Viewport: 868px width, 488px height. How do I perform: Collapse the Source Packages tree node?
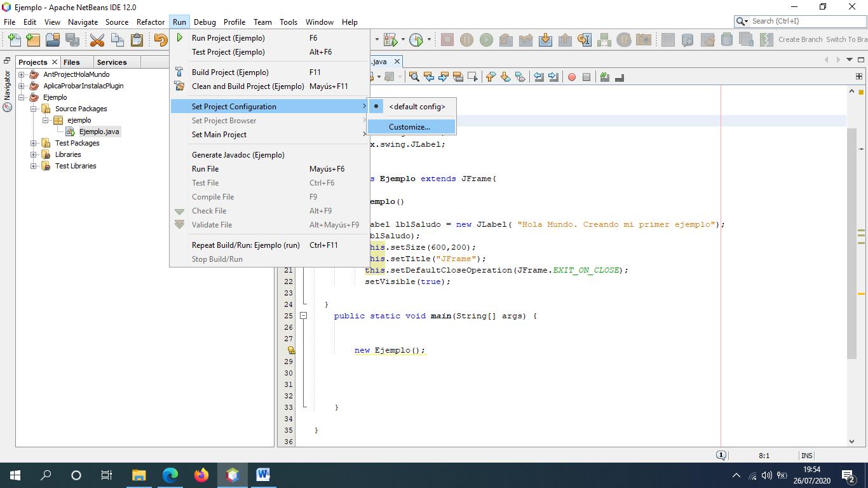(34, 109)
